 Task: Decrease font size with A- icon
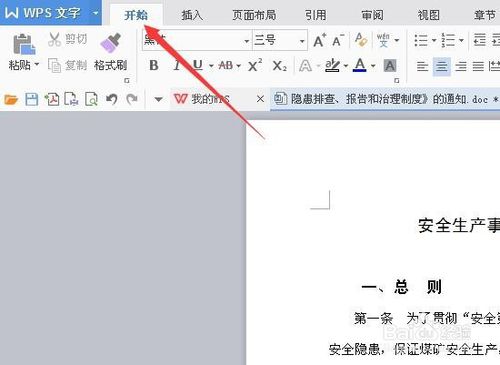pyautogui.click(x=338, y=40)
